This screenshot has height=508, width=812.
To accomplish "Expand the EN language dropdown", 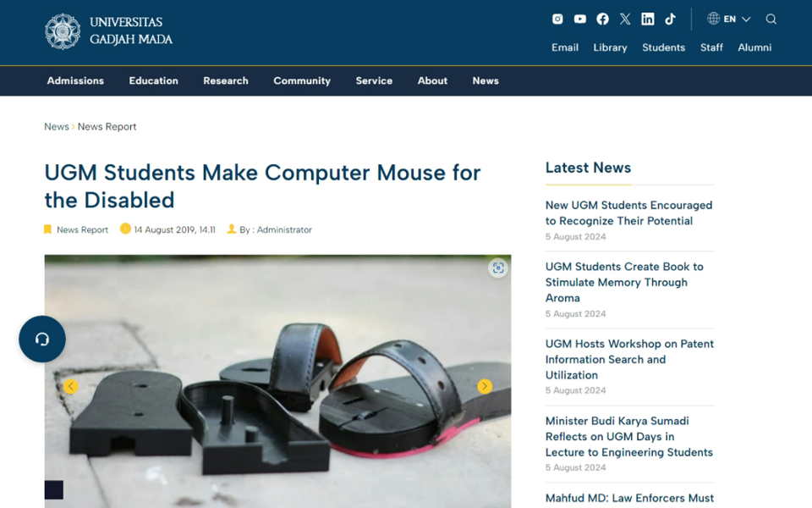I will (729, 19).
